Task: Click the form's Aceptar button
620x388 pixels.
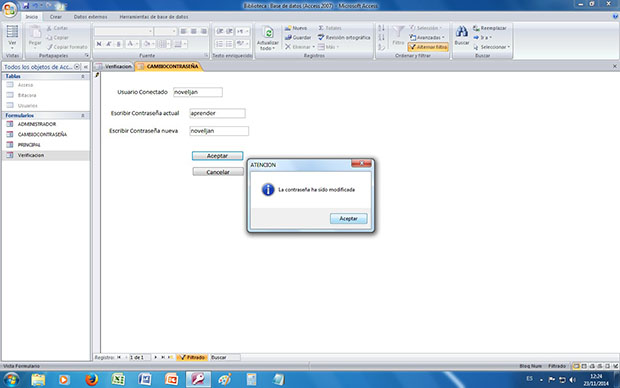Action: (217, 156)
